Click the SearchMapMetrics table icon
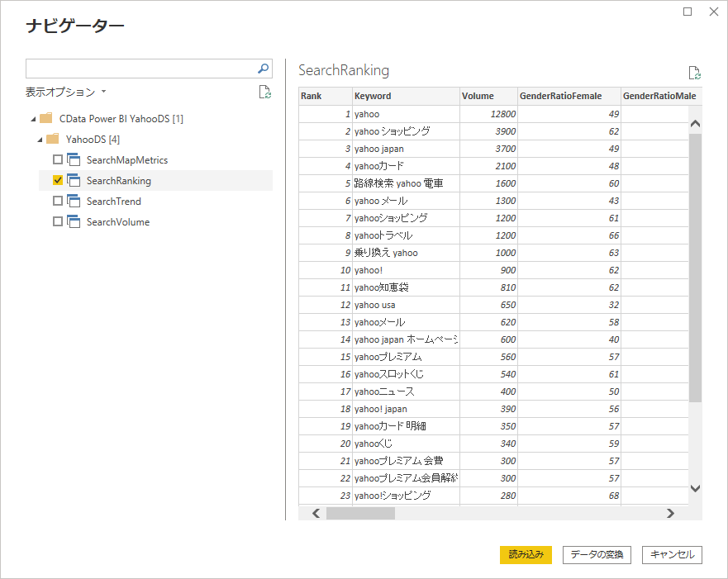This screenshot has width=728, height=579. coord(74,160)
